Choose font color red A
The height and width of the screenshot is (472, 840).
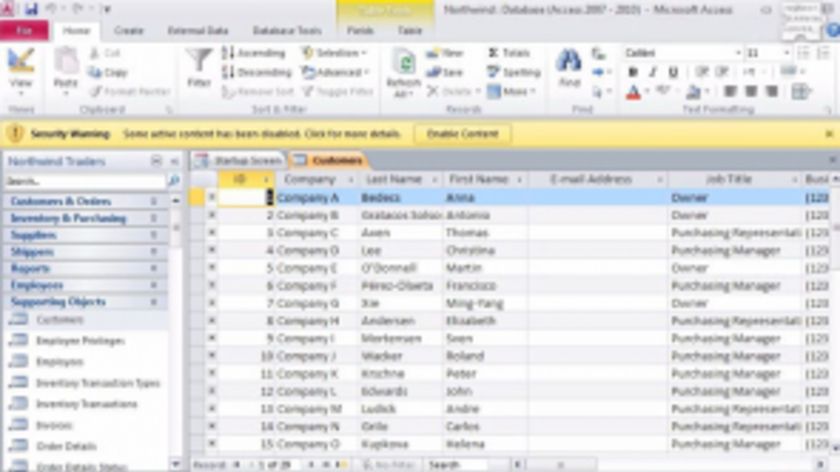pos(633,92)
